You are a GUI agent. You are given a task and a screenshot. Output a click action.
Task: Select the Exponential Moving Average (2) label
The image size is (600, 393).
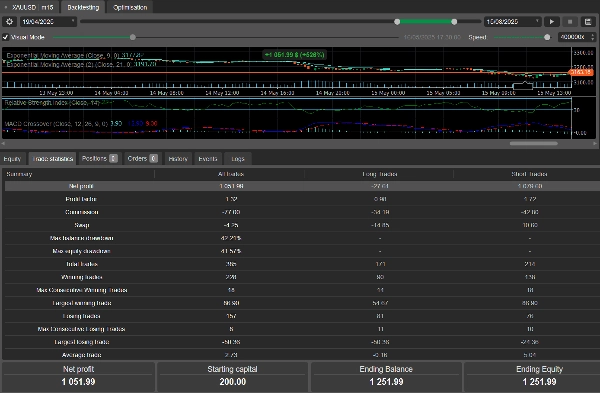click(81, 64)
